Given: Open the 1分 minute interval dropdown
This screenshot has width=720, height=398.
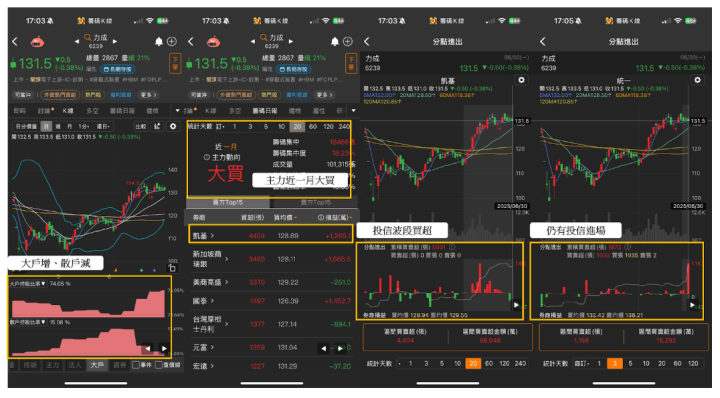Looking at the screenshot, I should pos(83,126).
